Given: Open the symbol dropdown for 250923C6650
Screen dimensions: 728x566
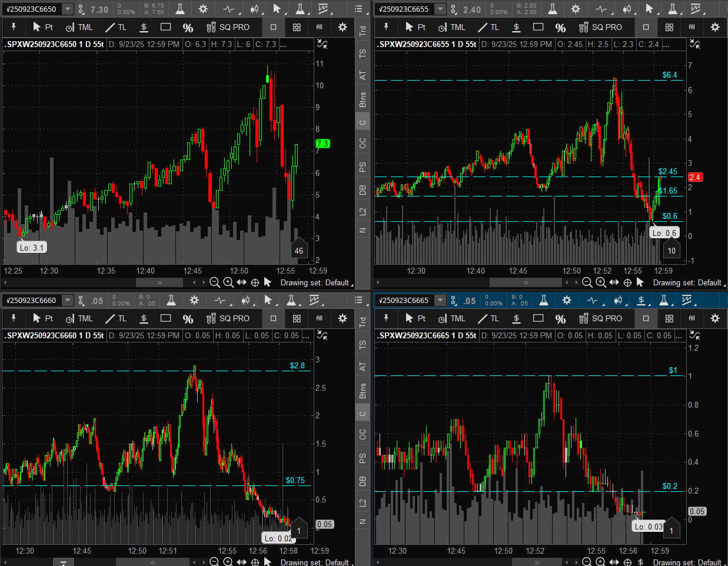Looking at the screenshot, I should (68, 9).
